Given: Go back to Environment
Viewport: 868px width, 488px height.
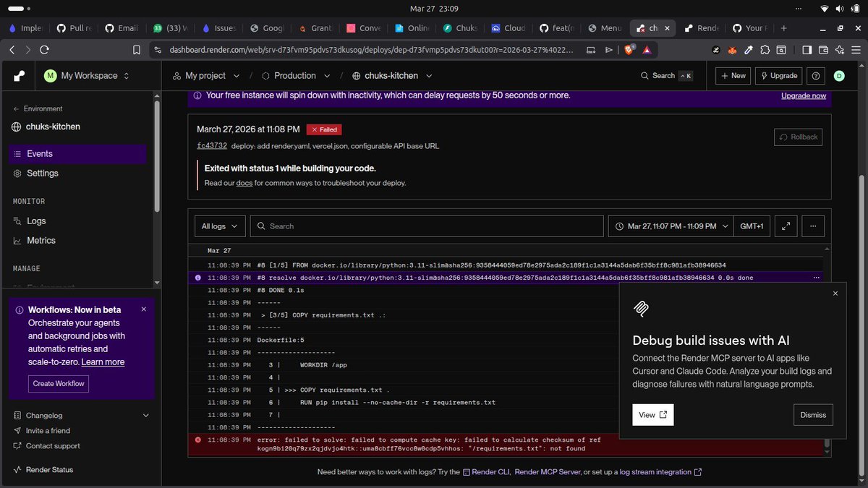Looking at the screenshot, I should (x=38, y=108).
